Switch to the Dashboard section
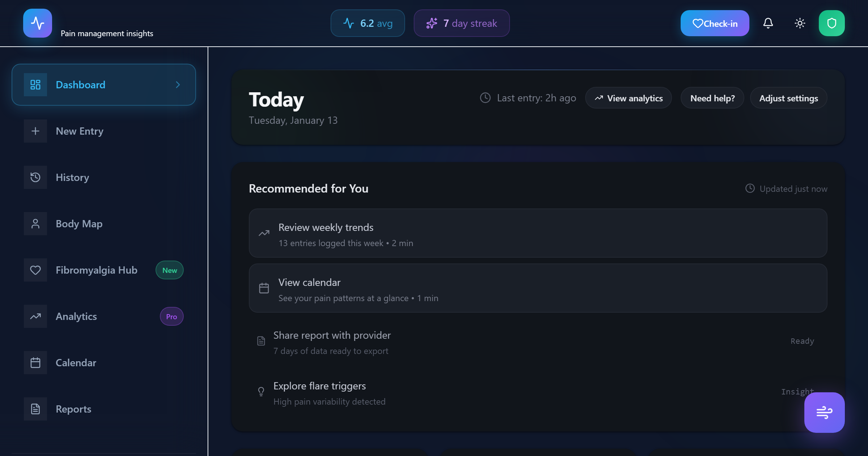The image size is (868, 456). click(x=80, y=85)
